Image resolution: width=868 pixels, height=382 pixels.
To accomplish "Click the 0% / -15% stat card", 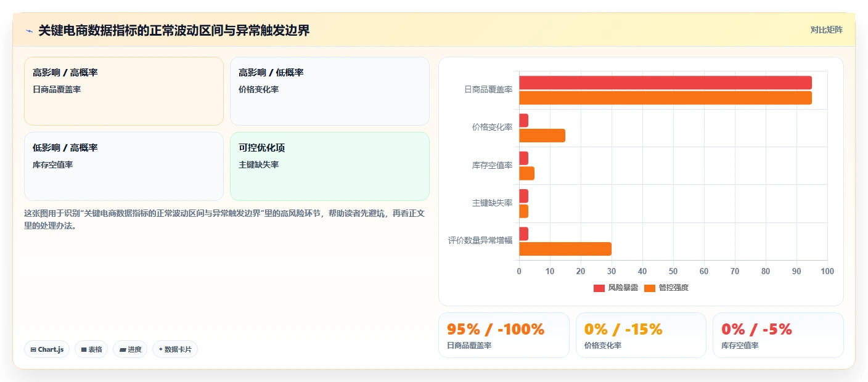I will pyautogui.click(x=641, y=335).
